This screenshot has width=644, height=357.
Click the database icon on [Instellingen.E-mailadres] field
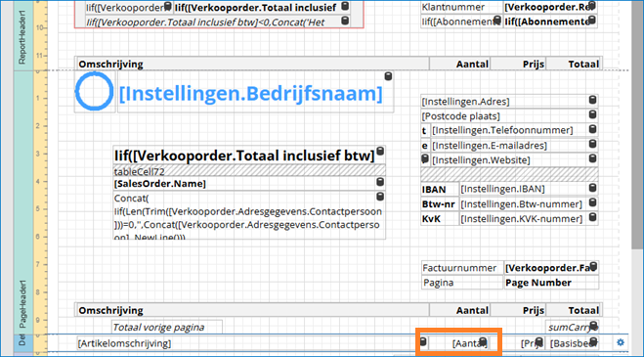click(x=592, y=144)
